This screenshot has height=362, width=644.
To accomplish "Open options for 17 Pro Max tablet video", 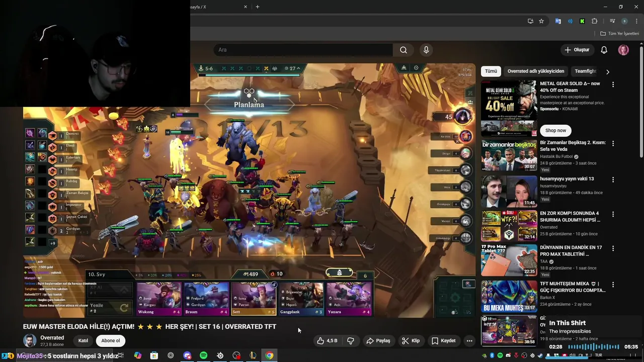I will (613, 248).
